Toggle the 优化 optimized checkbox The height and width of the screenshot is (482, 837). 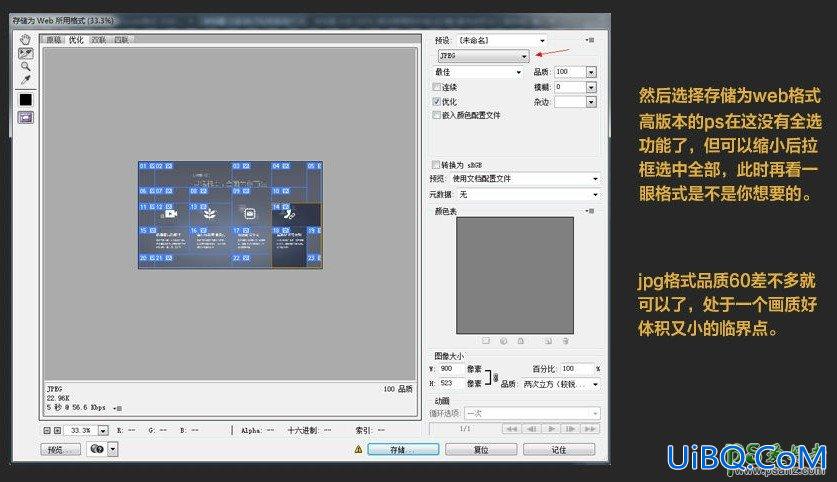[x=437, y=101]
